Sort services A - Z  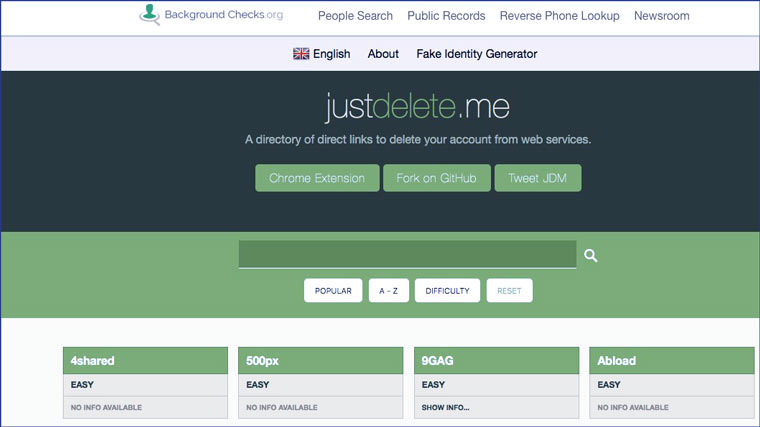click(x=389, y=290)
